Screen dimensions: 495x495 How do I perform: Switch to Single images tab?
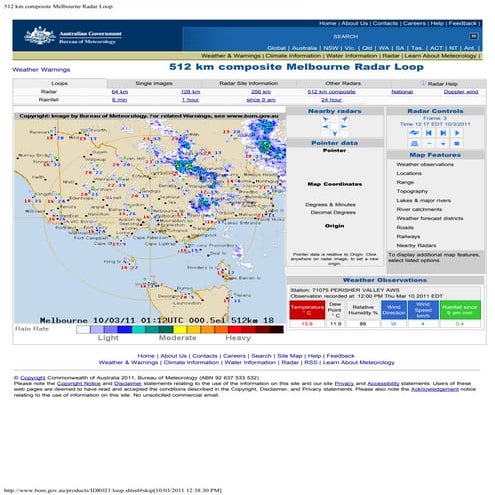[154, 83]
